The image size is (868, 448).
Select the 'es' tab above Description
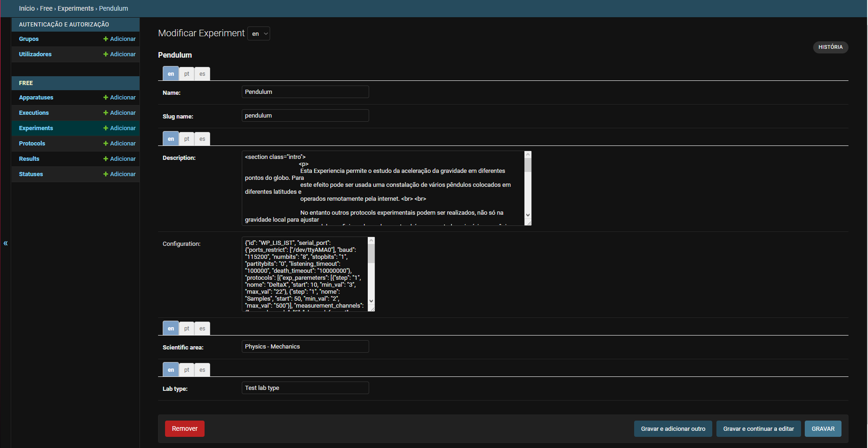[x=202, y=139]
